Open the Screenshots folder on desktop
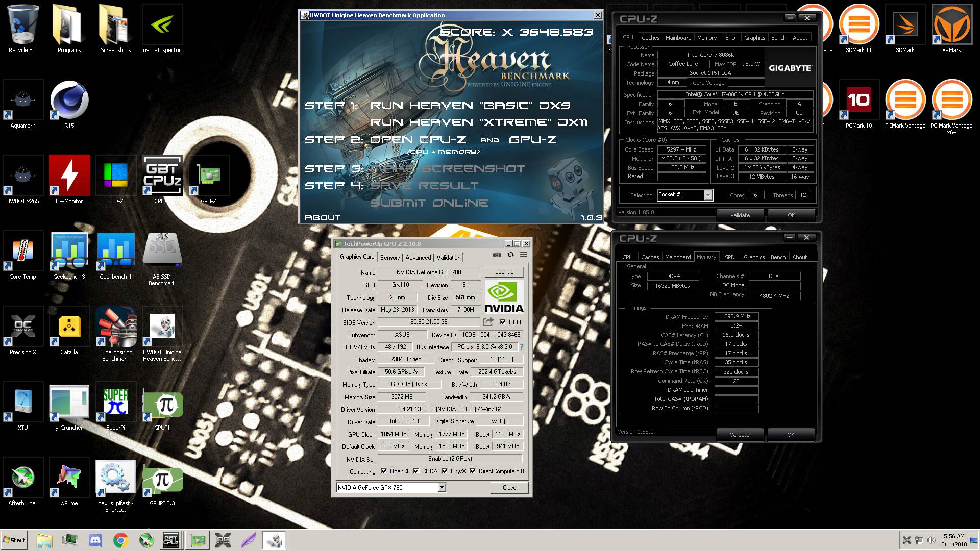980x551 pixels. [115, 30]
